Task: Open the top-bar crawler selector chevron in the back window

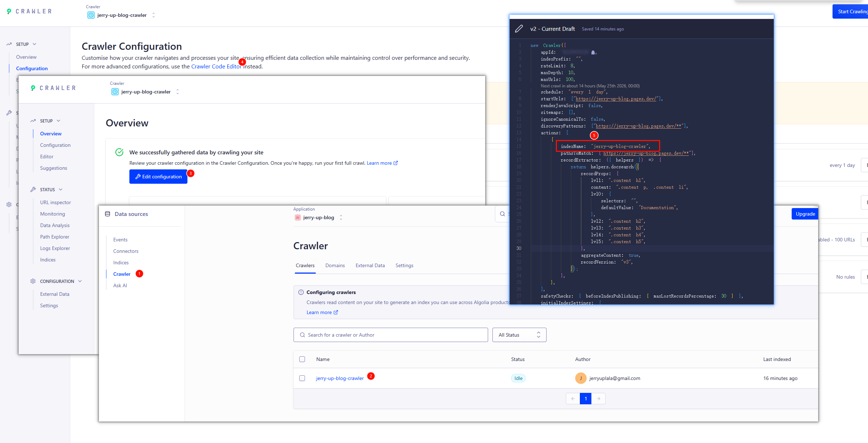Action: [153, 15]
